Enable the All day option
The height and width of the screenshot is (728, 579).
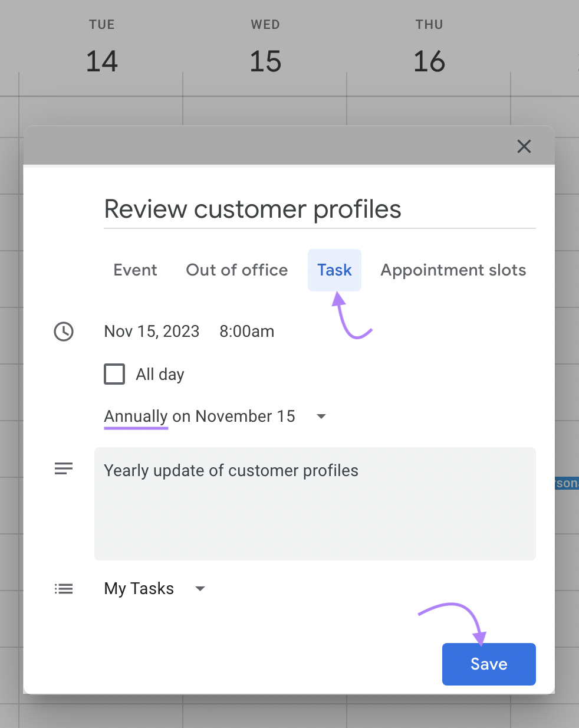tap(114, 374)
